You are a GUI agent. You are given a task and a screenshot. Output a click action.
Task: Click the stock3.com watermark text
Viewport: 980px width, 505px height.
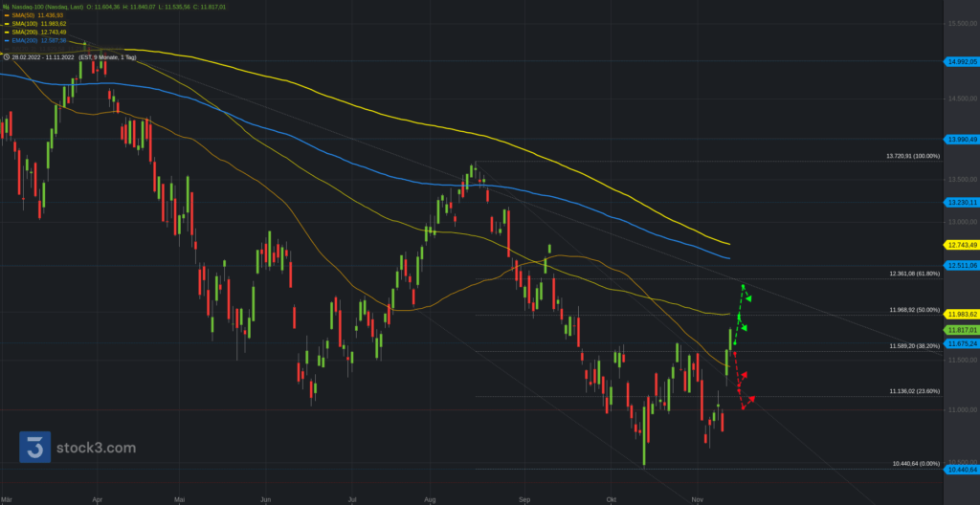click(x=96, y=448)
